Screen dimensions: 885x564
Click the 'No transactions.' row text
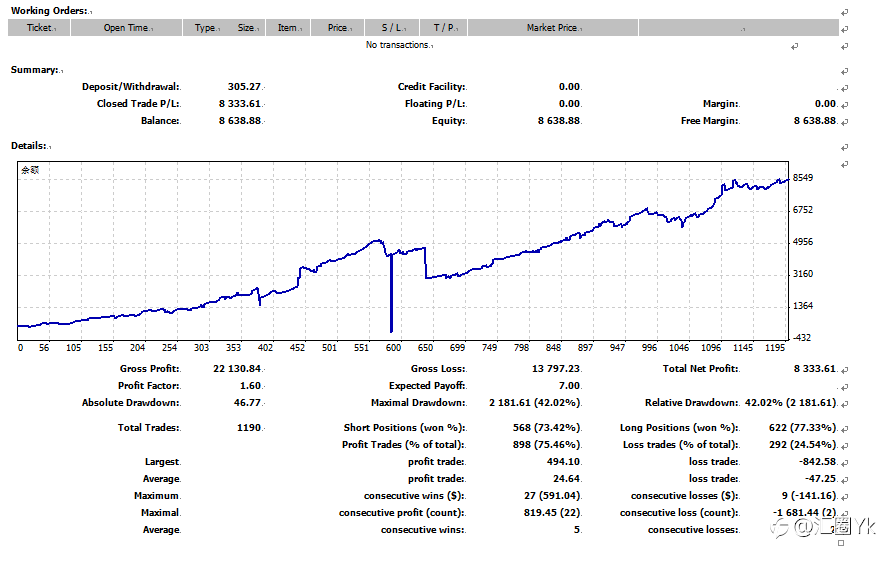click(x=398, y=45)
